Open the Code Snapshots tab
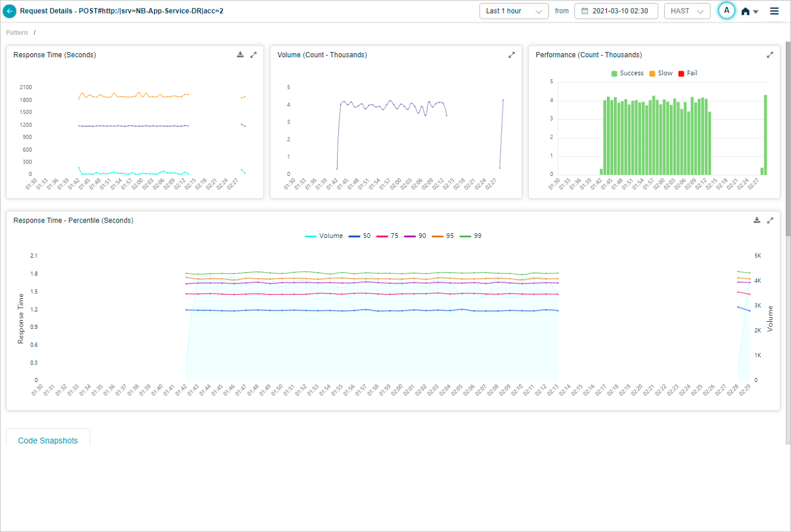Image resolution: width=791 pixels, height=532 pixels. click(48, 440)
